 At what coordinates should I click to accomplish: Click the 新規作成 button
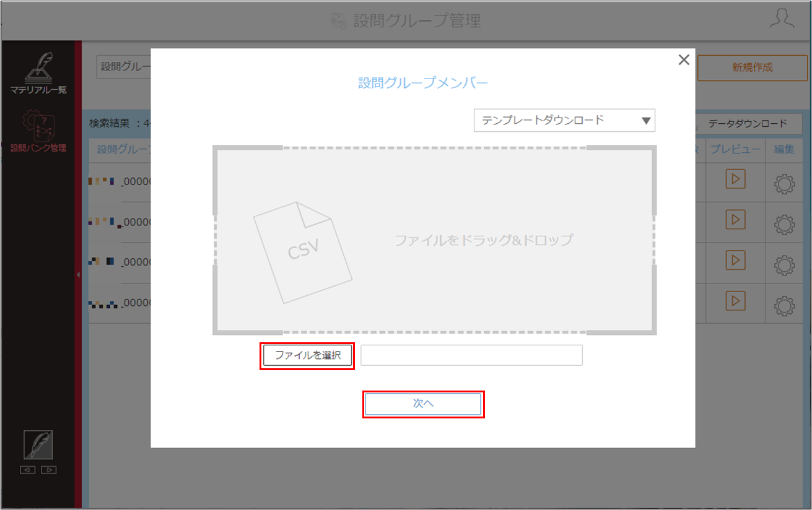752,67
